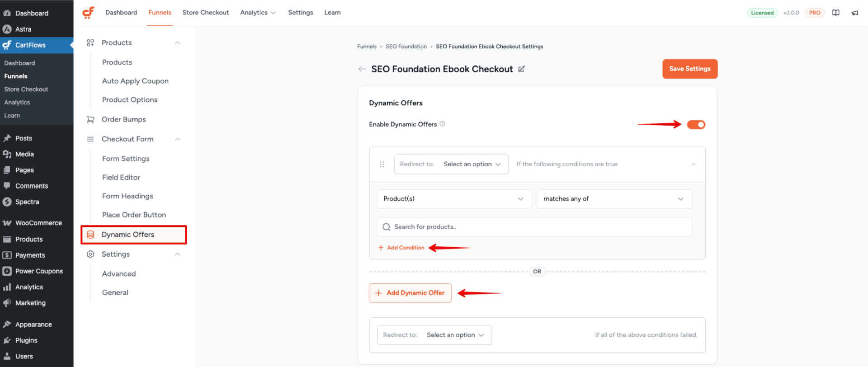
Task: Click the Funnels breadcrumb link
Action: [367, 47]
